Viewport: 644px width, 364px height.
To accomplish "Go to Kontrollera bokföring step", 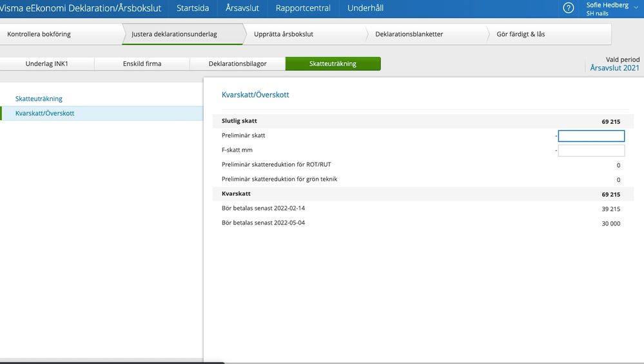I will point(39,34).
